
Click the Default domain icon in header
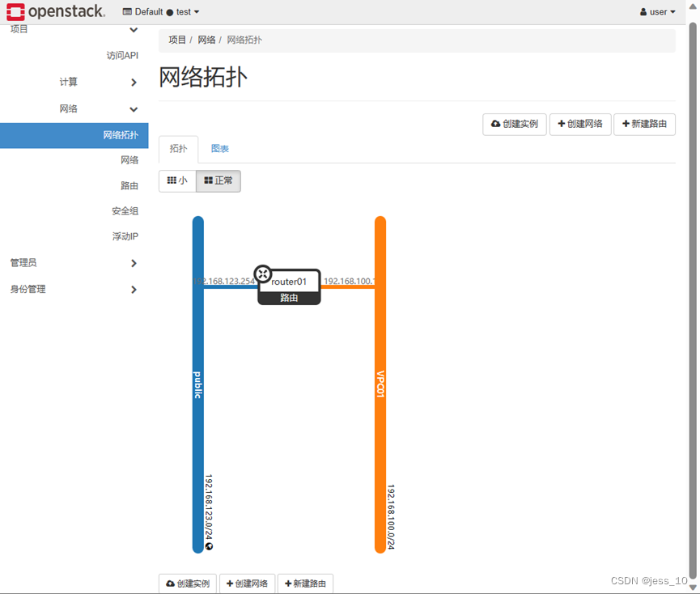pyautogui.click(x=128, y=11)
